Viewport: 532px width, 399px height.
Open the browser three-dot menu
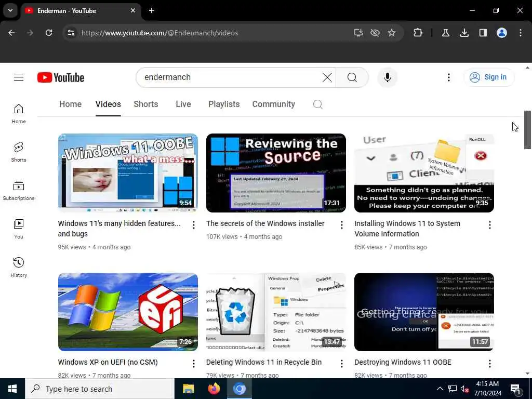point(521,33)
